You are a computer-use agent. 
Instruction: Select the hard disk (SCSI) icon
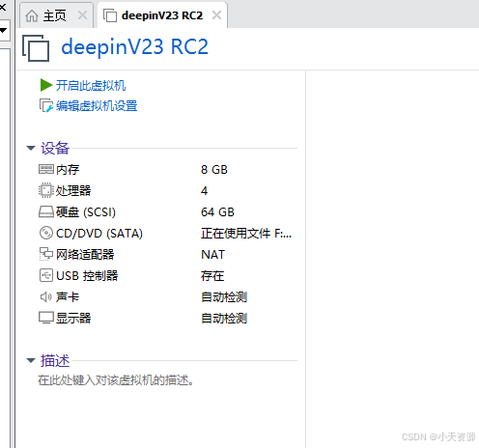pos(46,211)
